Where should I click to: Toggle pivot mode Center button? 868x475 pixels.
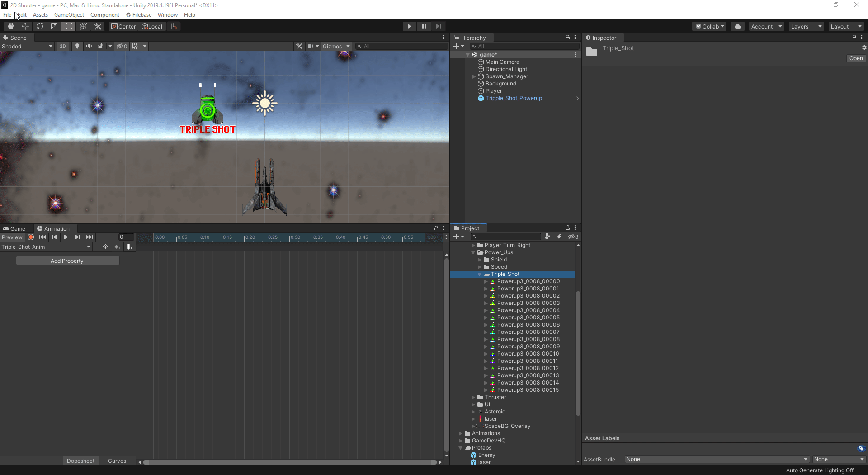pyautogui.click(x=123, y=26)
